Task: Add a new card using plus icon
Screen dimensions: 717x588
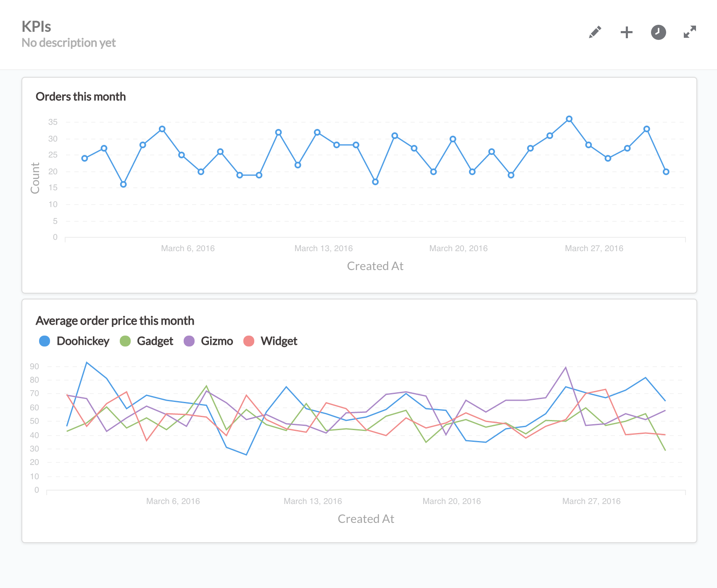Action: [626, 32]
